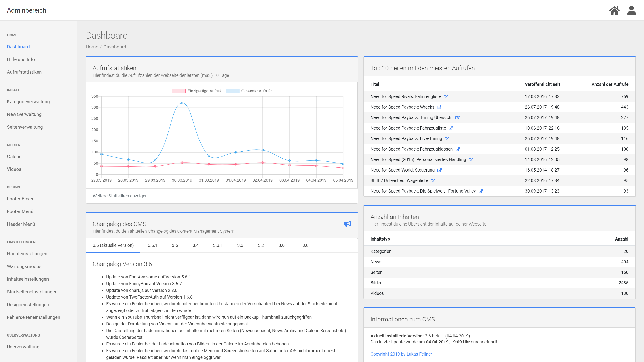Click Einzigartige Aufrufe point on 05.04.2019
Viewport: 644px width, 362px height.
pyautogui.click(x=343, y=168)
